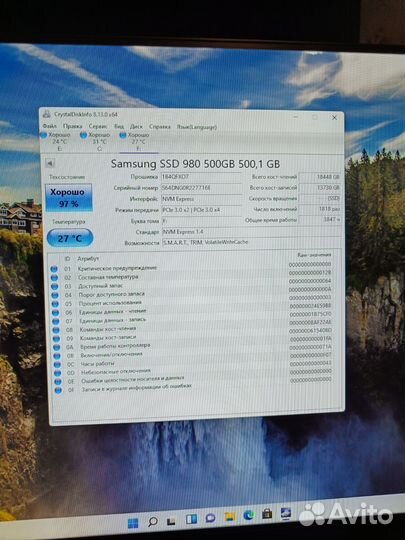Screen dimensions: 405x540
Task: Click status icon for attribute 0D Небезопасные отключения
Action: [58, 373]
